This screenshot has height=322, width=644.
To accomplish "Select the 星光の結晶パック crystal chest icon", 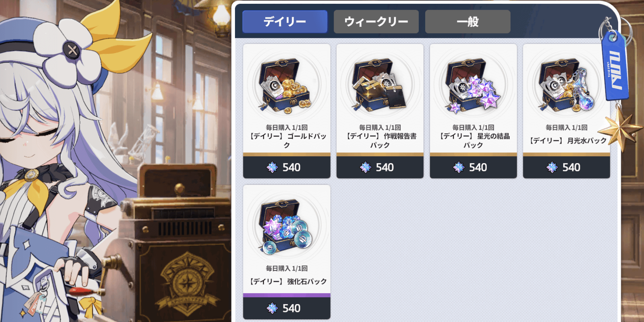I will pyautogui.click(x=473, y=85).
